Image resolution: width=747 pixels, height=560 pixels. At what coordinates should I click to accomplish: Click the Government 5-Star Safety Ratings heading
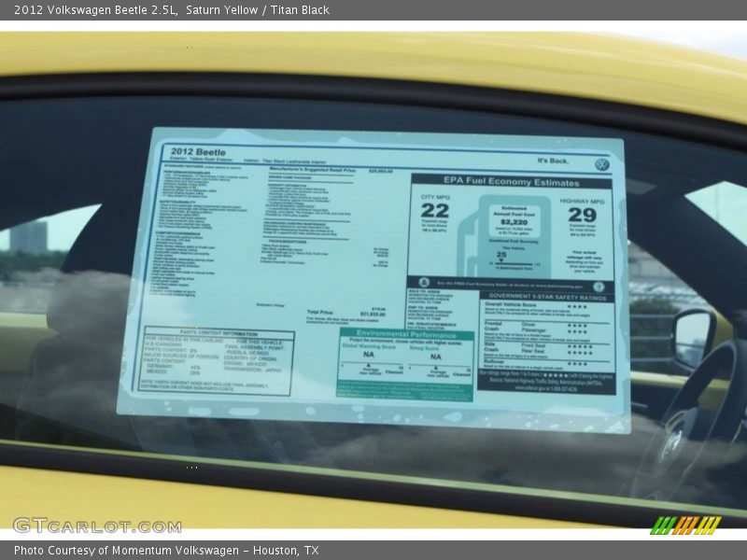547,297
